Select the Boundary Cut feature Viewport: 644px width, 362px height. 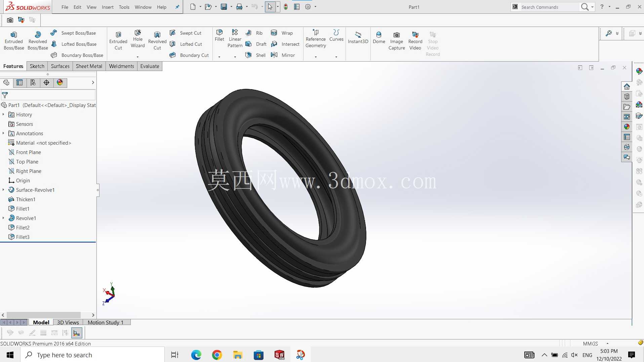click(189, 55)
